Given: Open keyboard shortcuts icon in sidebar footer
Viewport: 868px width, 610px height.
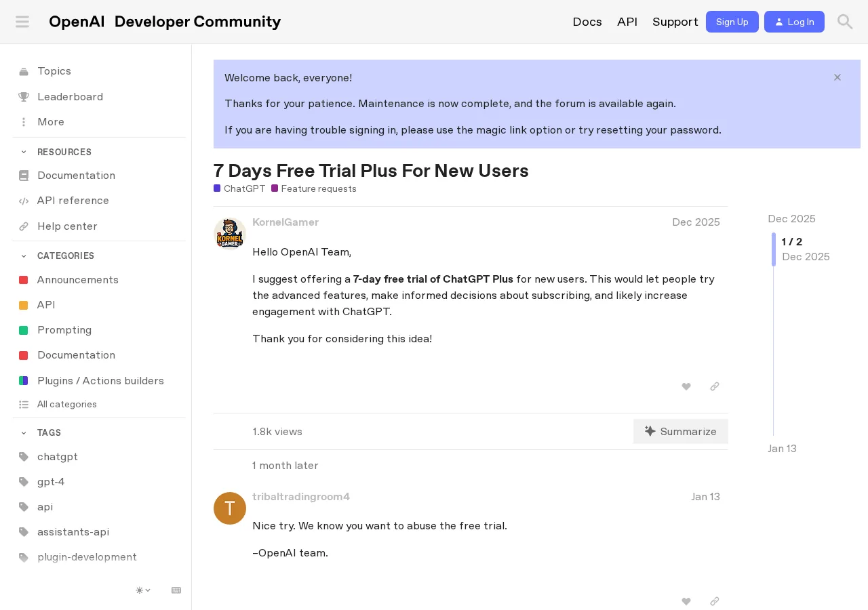Looking at the screenshot, I should [176, 590].
